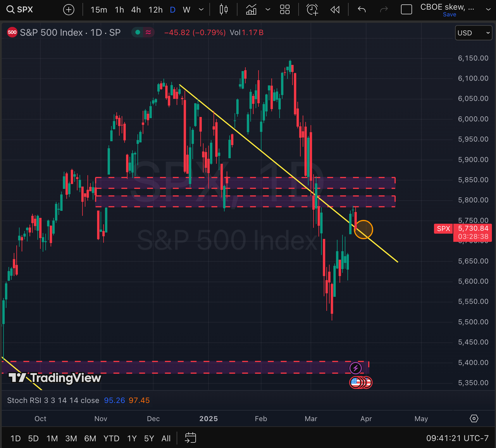The width and height of the screenshot is (496, 448).
Task: Select weekly W timeframe
Action: [x=187, y=10]
